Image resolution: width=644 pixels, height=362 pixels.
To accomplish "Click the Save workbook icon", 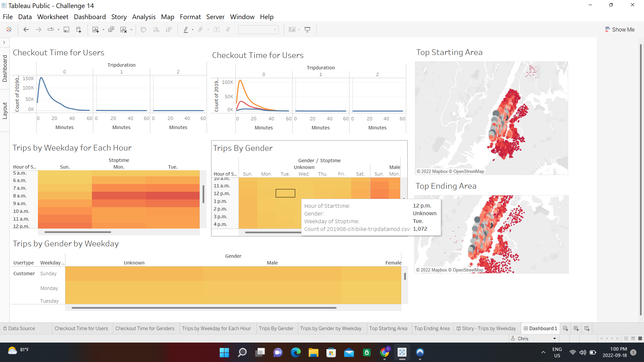I will 66,29.
